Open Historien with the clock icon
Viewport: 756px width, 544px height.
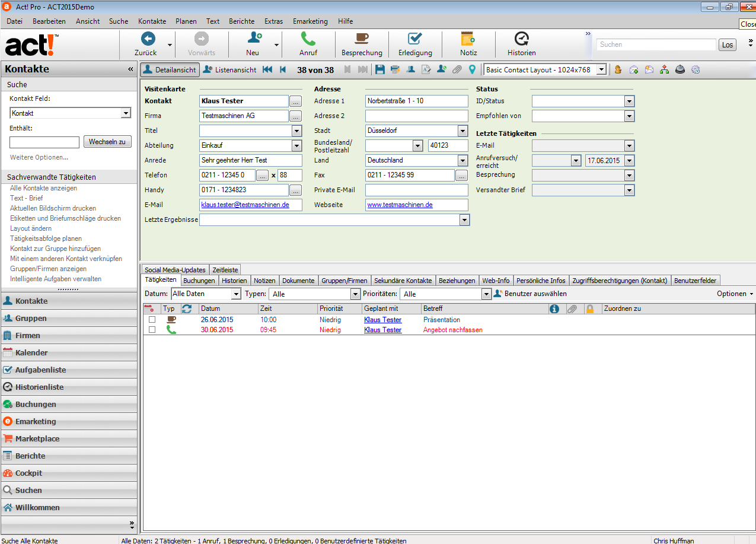click(x=521, y=39)
